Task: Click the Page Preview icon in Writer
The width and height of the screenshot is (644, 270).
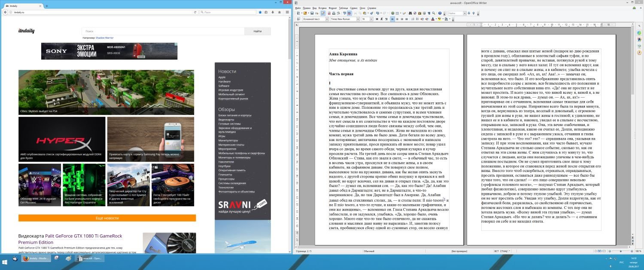Action: click(338, 13)
